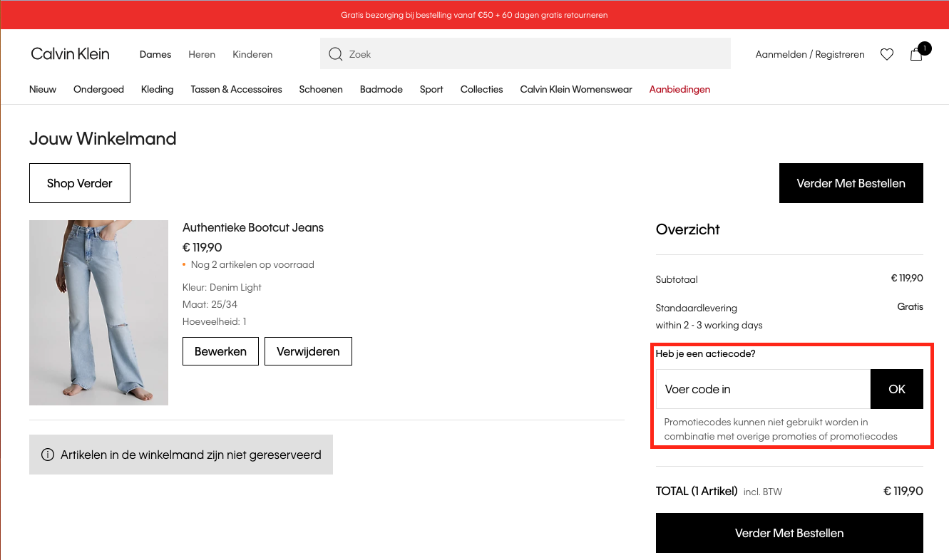This screenshot has width=949, height=560.
Task: Open the wishlist heart icon
Action: tap(887, 54)
